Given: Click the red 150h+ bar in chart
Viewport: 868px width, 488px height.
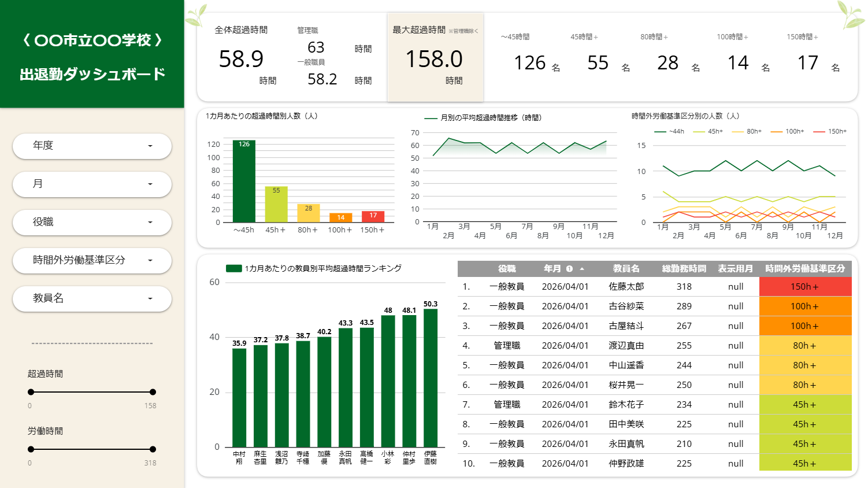Looking at the screenshot, I should pyautogui.click(x=373, y=216).
